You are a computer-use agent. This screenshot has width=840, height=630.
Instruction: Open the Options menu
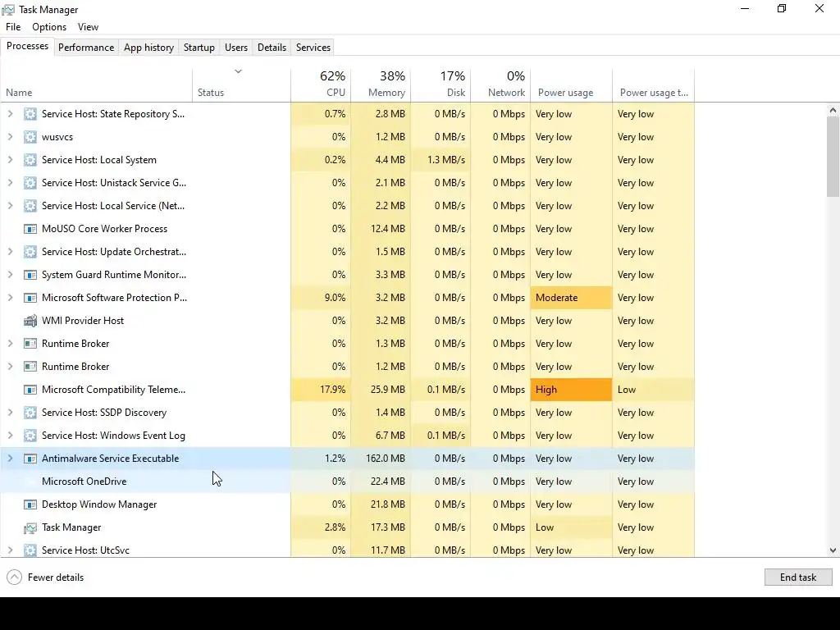(49, 27)
